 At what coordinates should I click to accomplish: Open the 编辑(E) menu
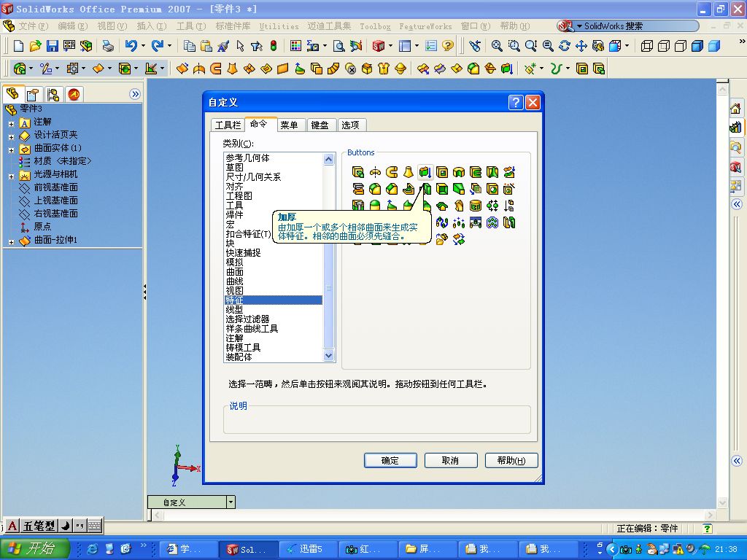(x=72, y=26)
